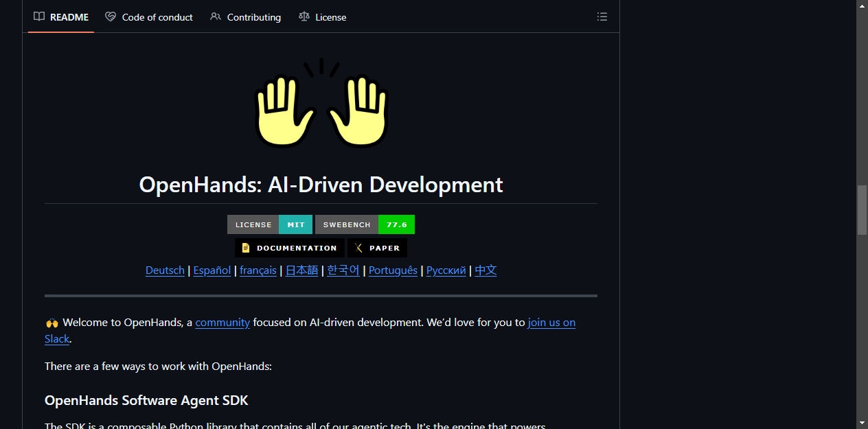Follow the join us on Slack link
Viewport: 868px width, 429px height.
(x=551, y=323)
